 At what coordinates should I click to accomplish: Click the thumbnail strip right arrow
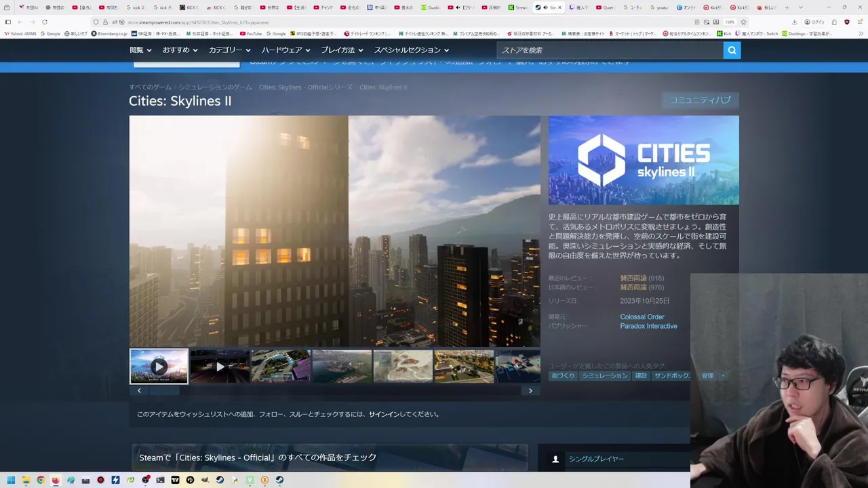530,390
